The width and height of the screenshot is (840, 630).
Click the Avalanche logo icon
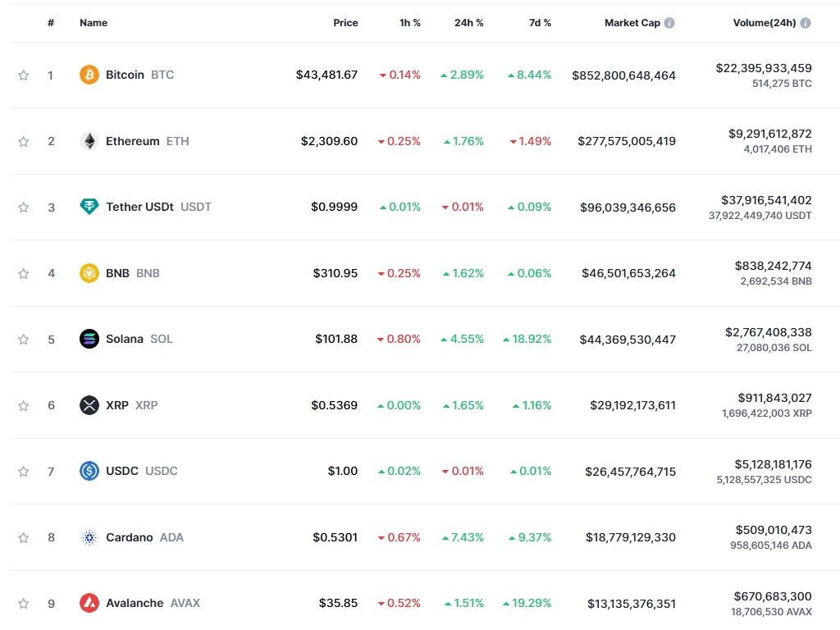coord(89,603)
